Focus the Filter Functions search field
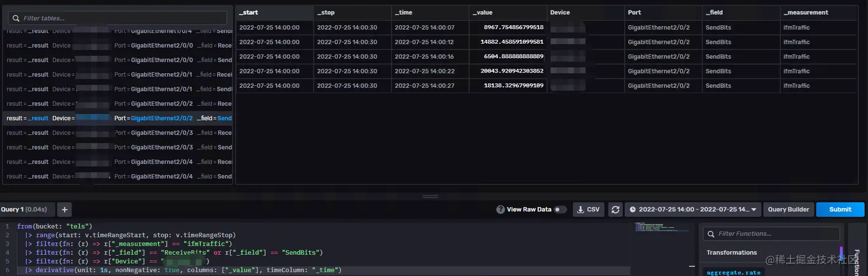 (771, 234)
